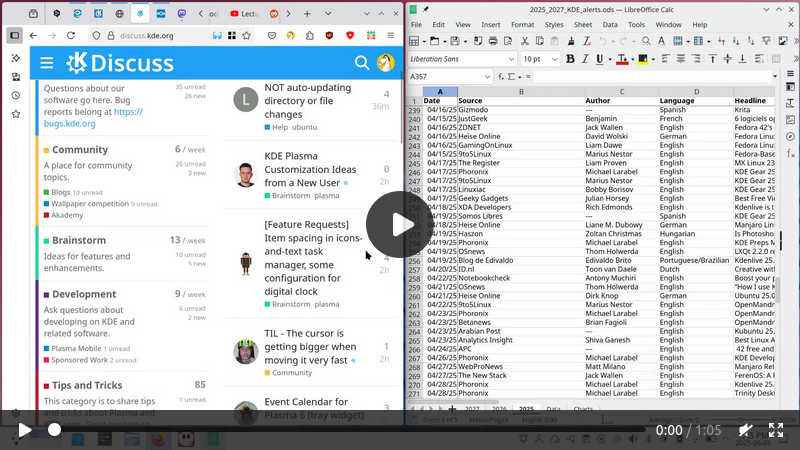Screen dimensions: 800x450
Task: Open the Styles menu in Calc
Action: tap(554, 24)
